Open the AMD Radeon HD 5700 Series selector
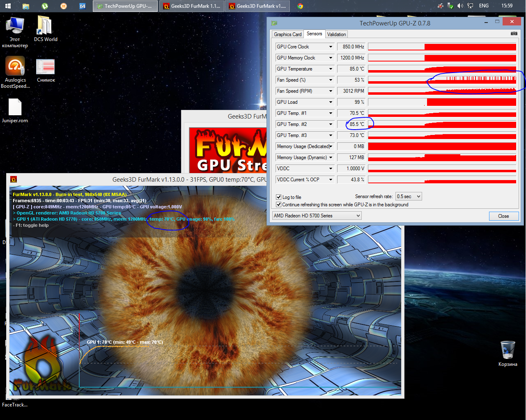The width and height of the screenshot is (526, 420). pyautogui.click(x=317, y=216)
